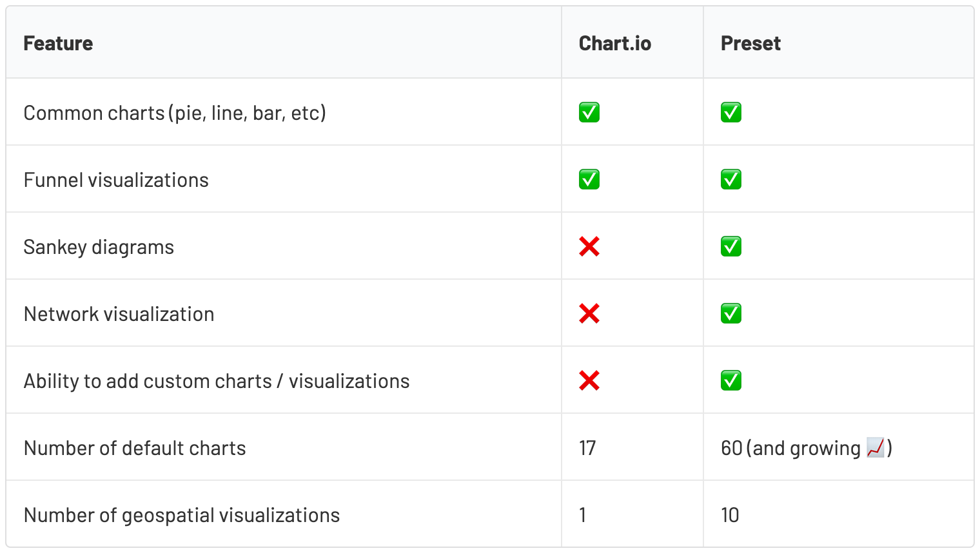The image size is (980, 553).
Task: Click the checkmark for custom charts under Preset
Action: click(730, 380)
